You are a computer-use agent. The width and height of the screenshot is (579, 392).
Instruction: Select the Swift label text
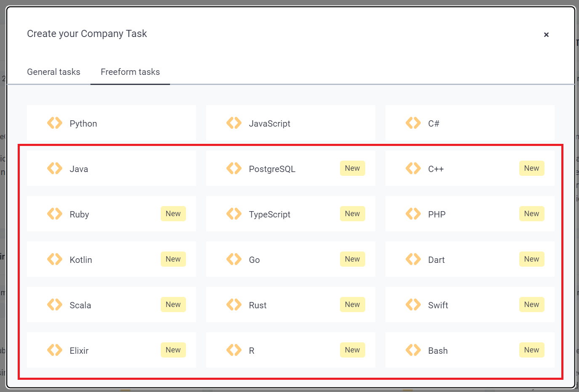click(438, 305)
